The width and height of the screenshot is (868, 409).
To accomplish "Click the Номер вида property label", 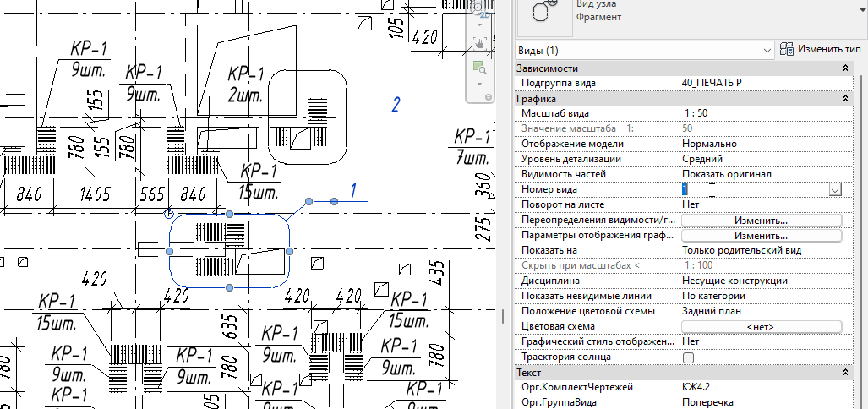I will point(549,189).
